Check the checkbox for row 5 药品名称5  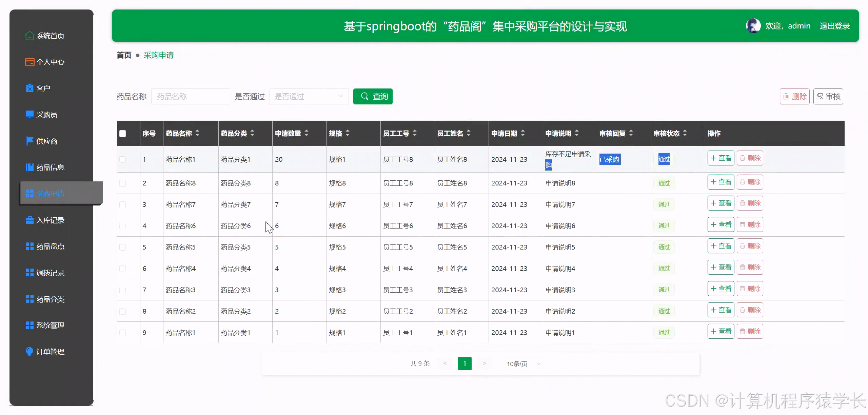click(x=123, y=247)
